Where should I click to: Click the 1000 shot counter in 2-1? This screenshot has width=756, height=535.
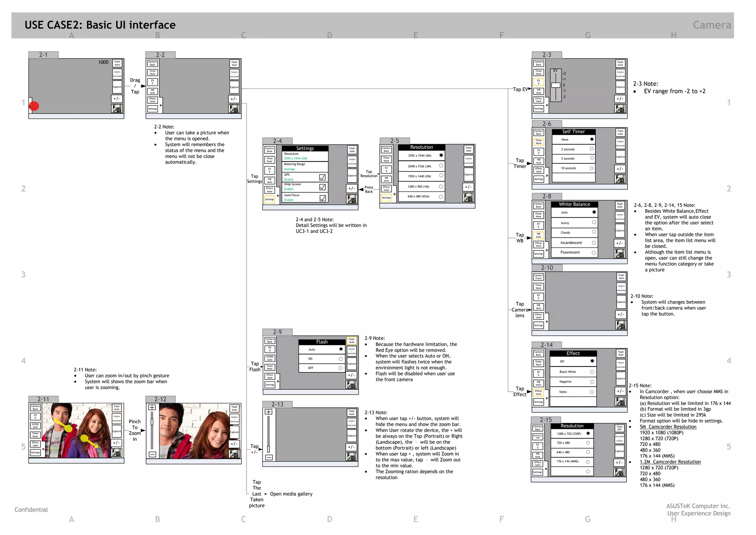(103, 62)
